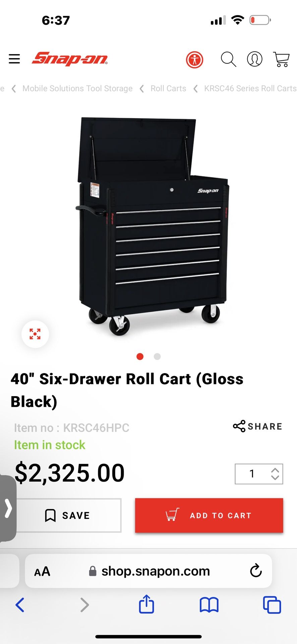Tap the quantity input field
The width and height of the screenshot is (297, 644).
pos(252,474)
